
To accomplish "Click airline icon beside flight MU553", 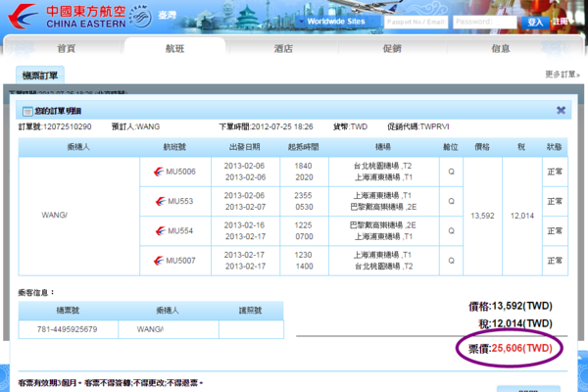I will click(159, 201).
